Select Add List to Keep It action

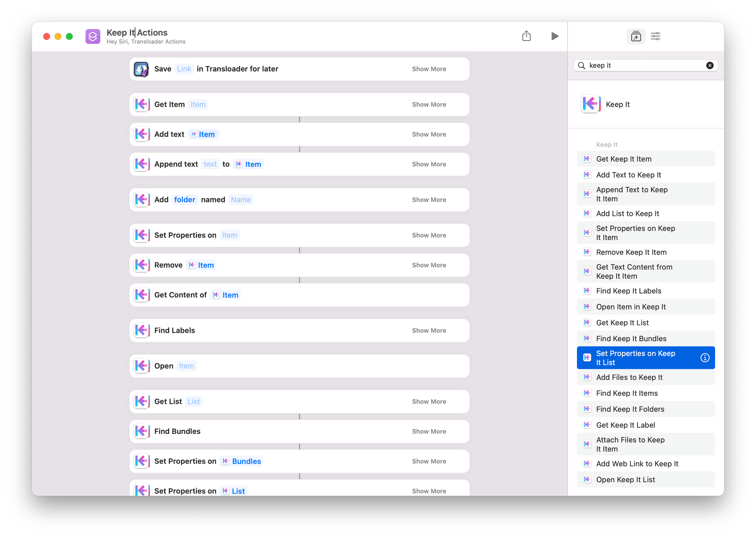point(646,213)
